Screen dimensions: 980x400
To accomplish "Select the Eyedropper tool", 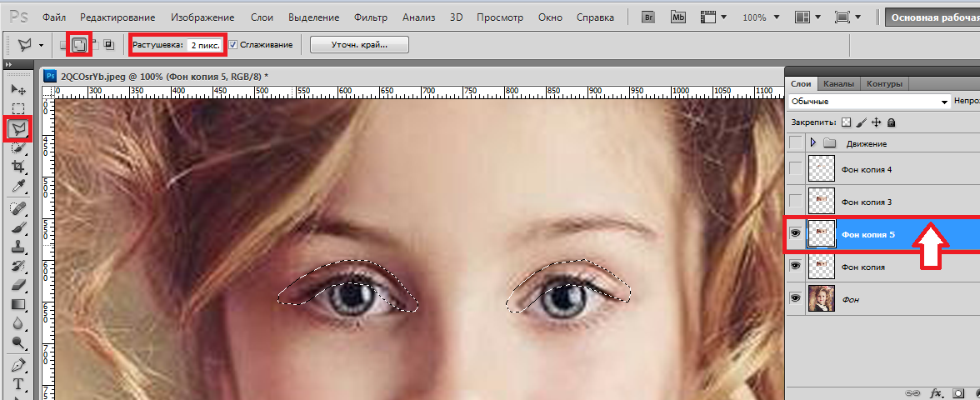I will (18, 186).
